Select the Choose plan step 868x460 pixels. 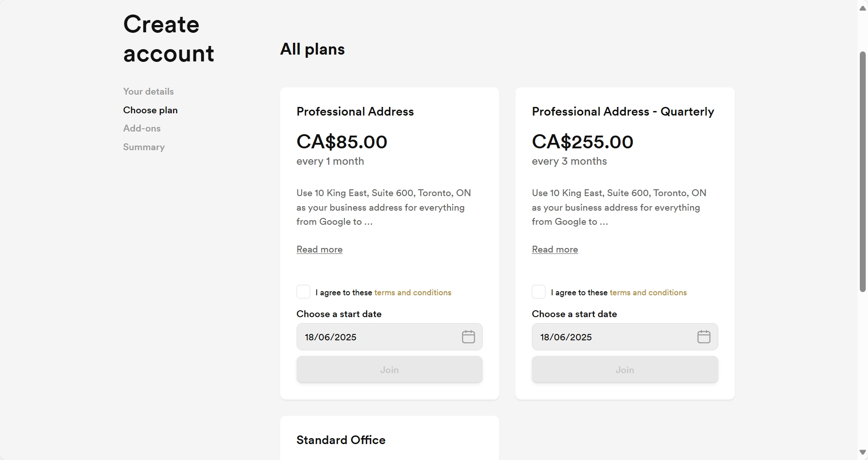[150, 110]
